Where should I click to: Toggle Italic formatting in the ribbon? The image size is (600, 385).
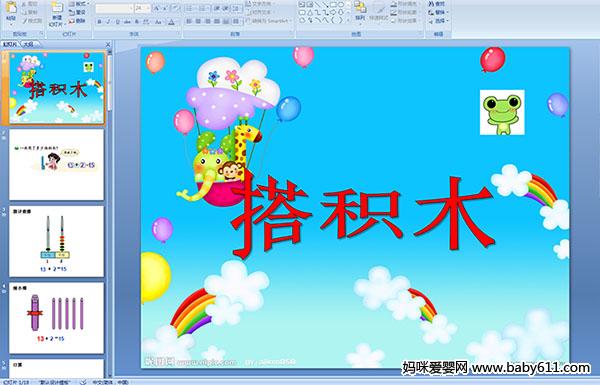pos(108,22)
